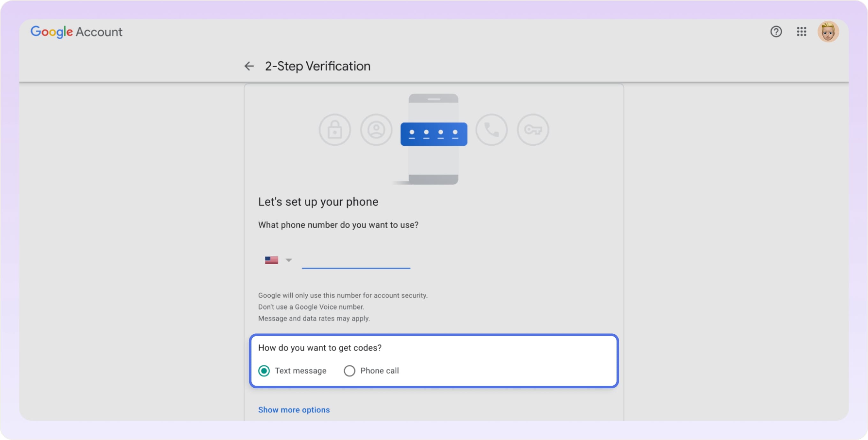Select the phone call step icon
Image resolution: width=868 pixels, height=440 pixels.
click(x=491, y=130)
